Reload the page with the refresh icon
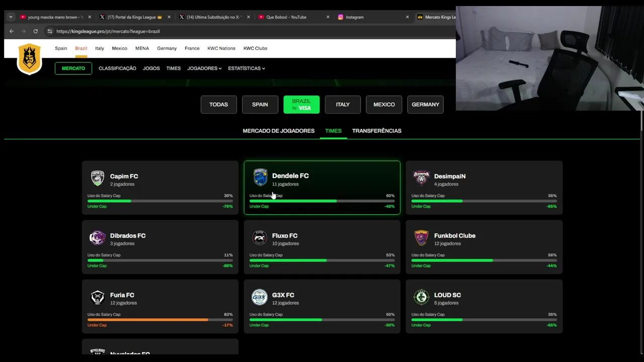The height and width of the screenshot is (362, 644). 35,31
